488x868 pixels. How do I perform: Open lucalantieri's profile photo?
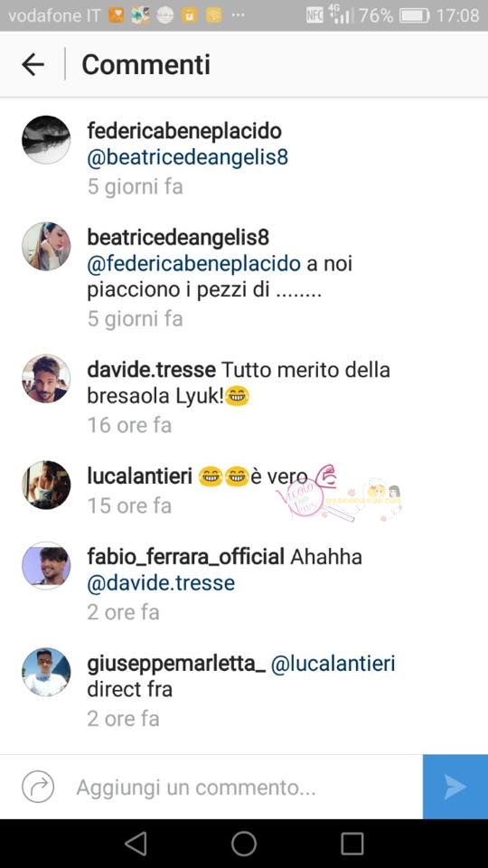pyautogui.click(x=46, y=485)
